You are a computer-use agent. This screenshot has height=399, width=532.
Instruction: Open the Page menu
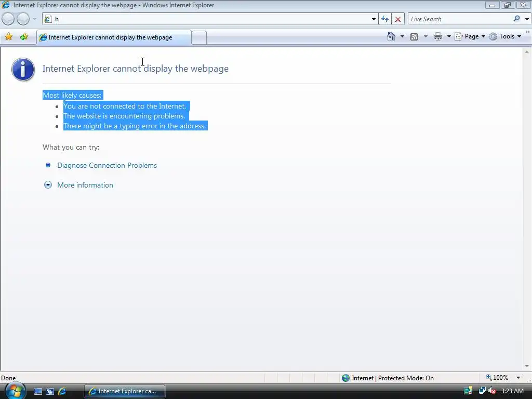point(470,36)
